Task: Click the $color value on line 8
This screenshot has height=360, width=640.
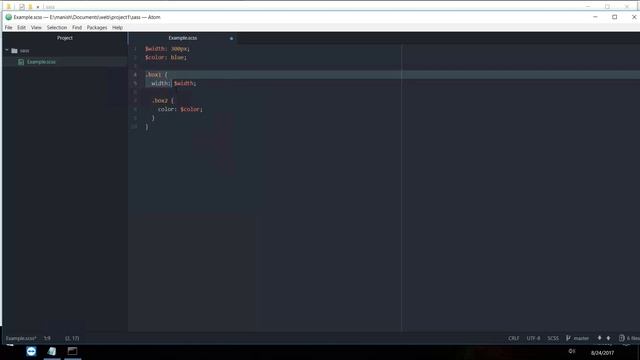Action: pos(190,109)
